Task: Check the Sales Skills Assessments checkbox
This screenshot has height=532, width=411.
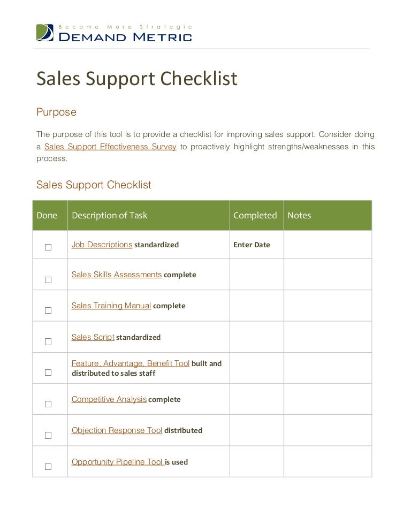Action: 48,280
